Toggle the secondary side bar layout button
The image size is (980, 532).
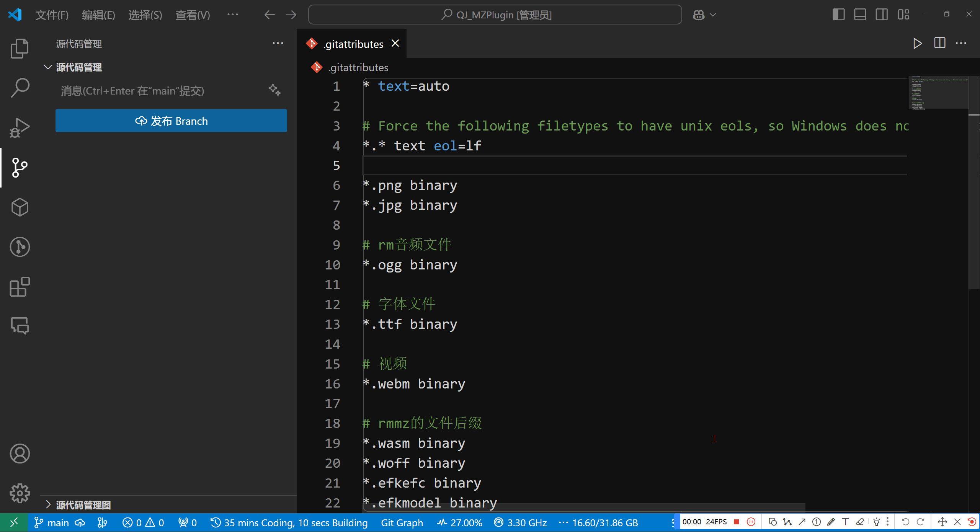881,15
